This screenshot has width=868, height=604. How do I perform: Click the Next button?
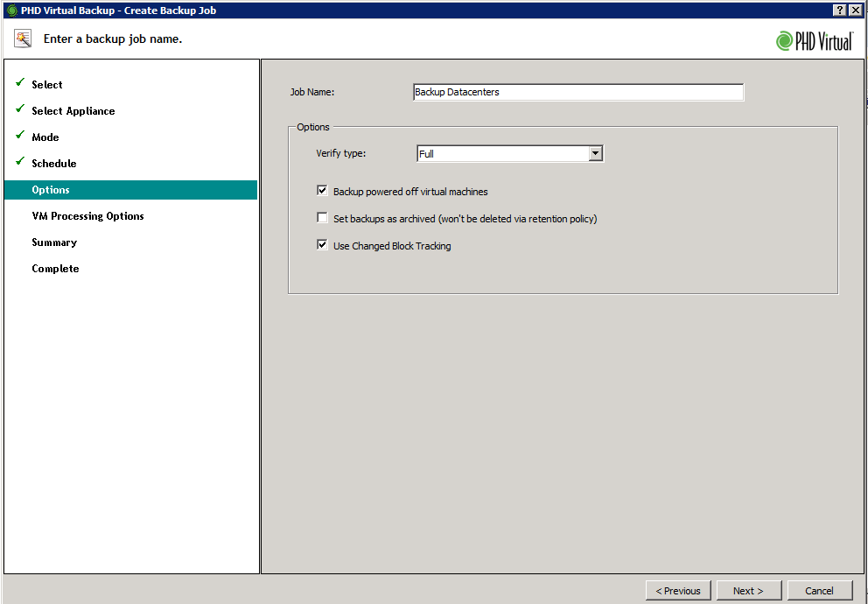[x=748, y=591]
